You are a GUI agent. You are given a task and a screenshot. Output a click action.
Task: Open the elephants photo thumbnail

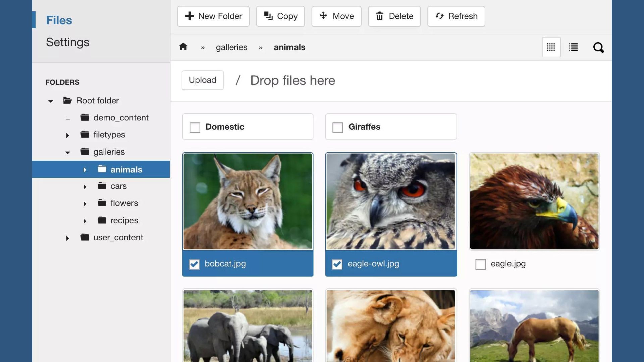[248, 326]
